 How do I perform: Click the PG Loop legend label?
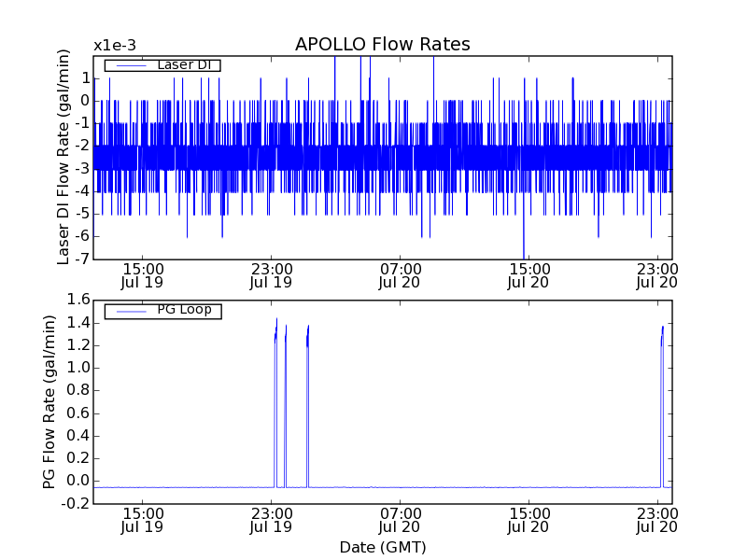click(184, 310)
